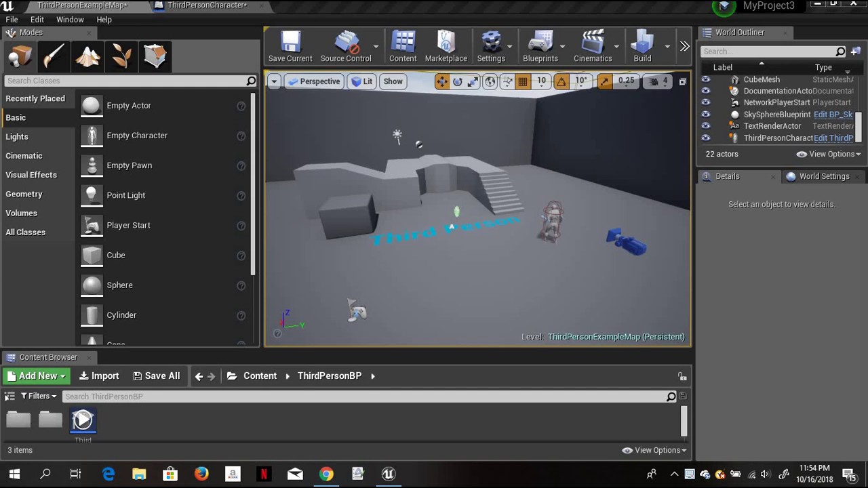Focus the Search Classes input field
Screen dimensions: 868x488
tap(130, 81)
